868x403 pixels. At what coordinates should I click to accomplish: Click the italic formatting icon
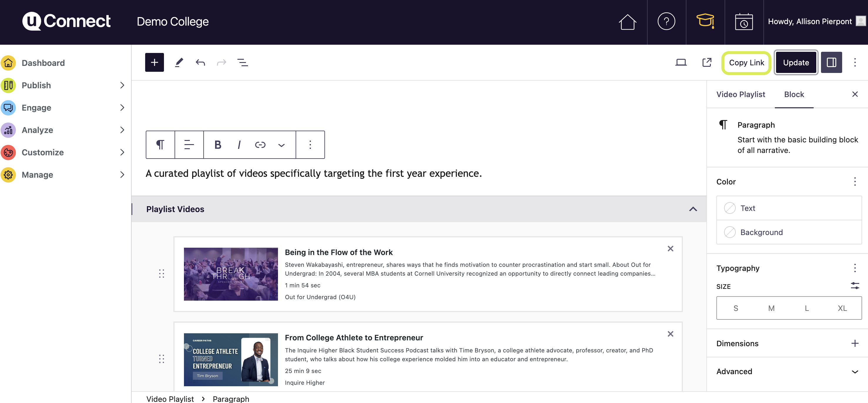coord(239,145)
